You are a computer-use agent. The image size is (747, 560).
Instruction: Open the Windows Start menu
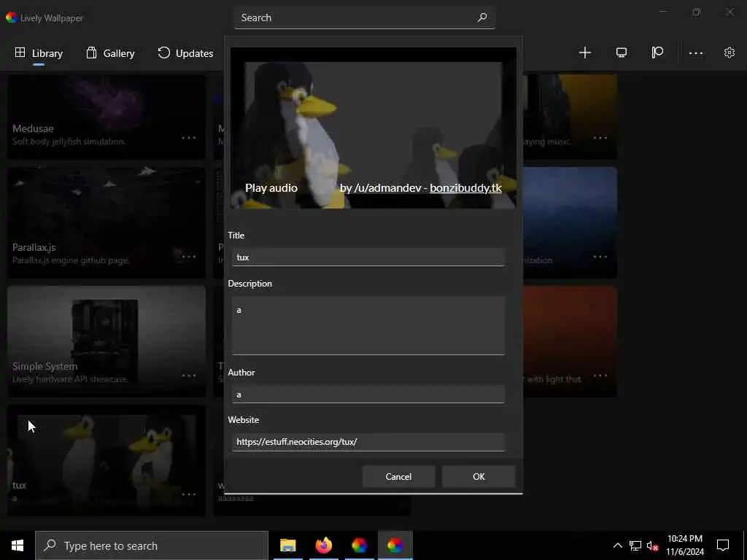[x=18, y=545]
